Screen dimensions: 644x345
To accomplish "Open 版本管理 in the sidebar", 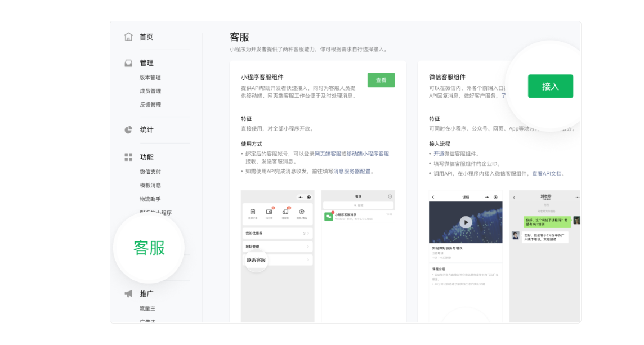I will (x=150, y=77).
